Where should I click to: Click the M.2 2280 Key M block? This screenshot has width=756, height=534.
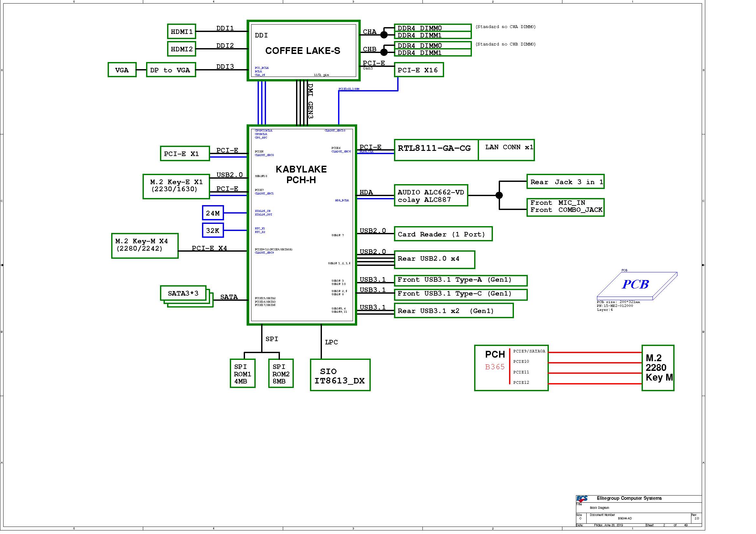click(x=657, y=368)
